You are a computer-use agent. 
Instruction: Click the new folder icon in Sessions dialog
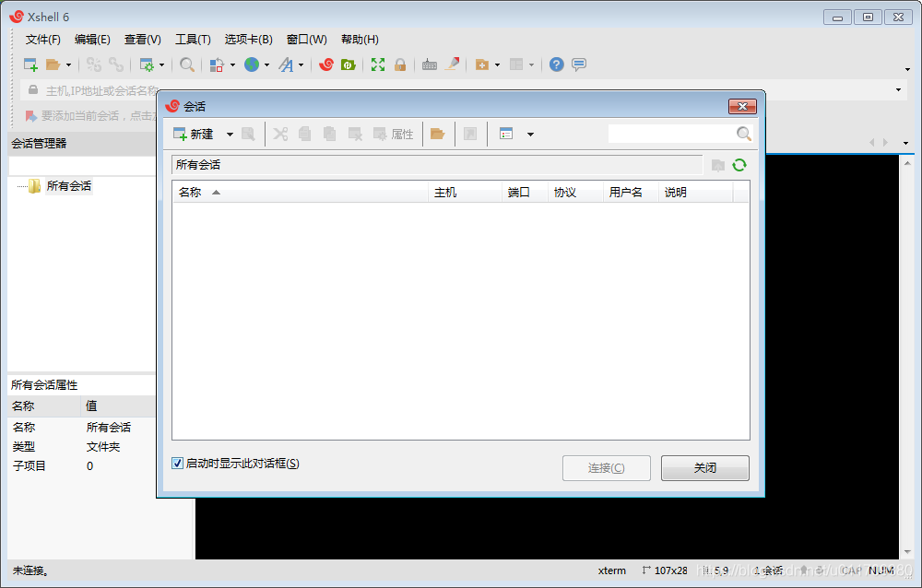[437, 134]
